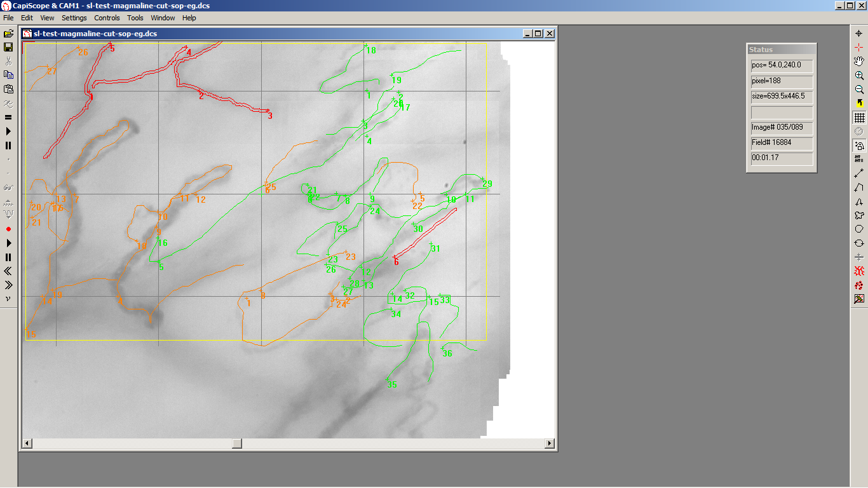
Task: Click the save floppy disk icon
Action: point(8,47)
